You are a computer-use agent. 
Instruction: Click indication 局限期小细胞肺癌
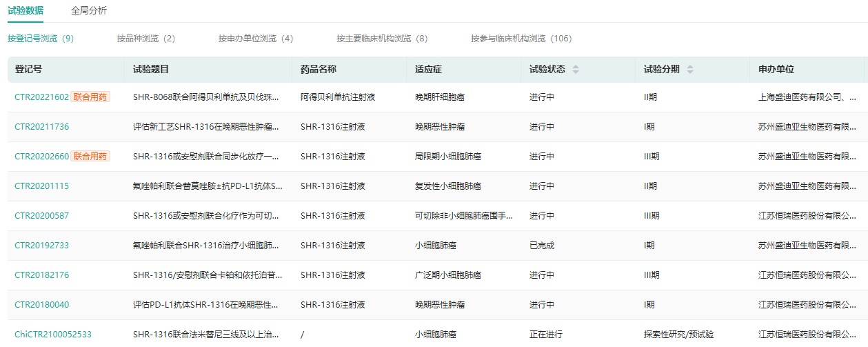[x=448, y=157]
